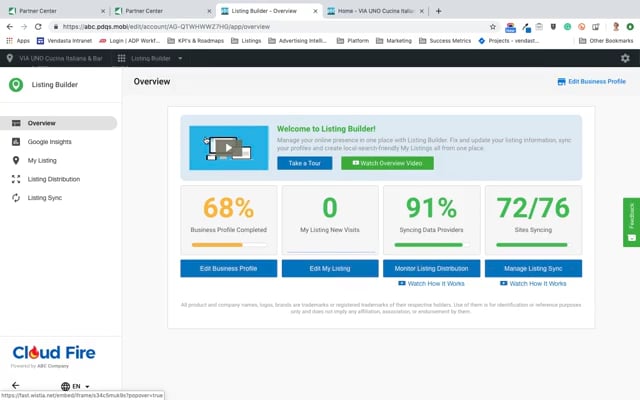Expand the Listing Builder app dropdown
This screenshot has height=400, width=640.
[180, 58]
